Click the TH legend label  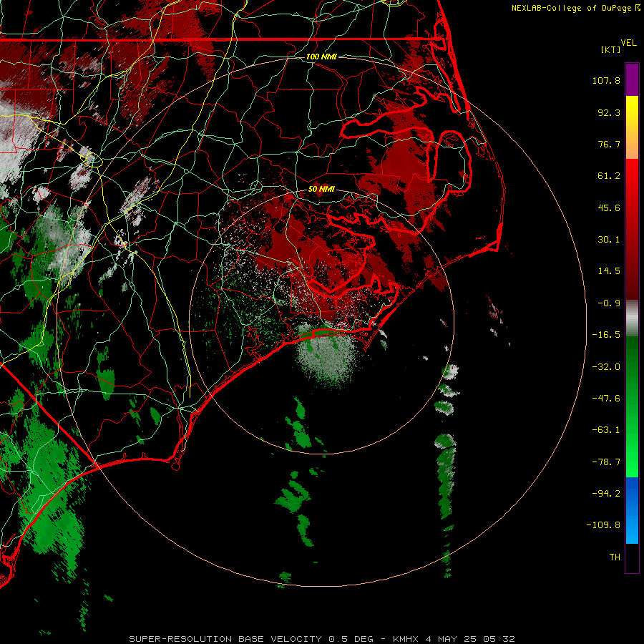click(x=615, y=557)
